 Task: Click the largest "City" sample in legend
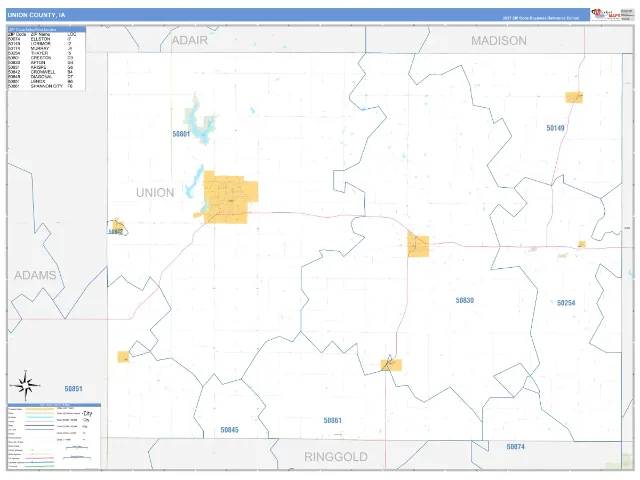[x=87, y=413]
